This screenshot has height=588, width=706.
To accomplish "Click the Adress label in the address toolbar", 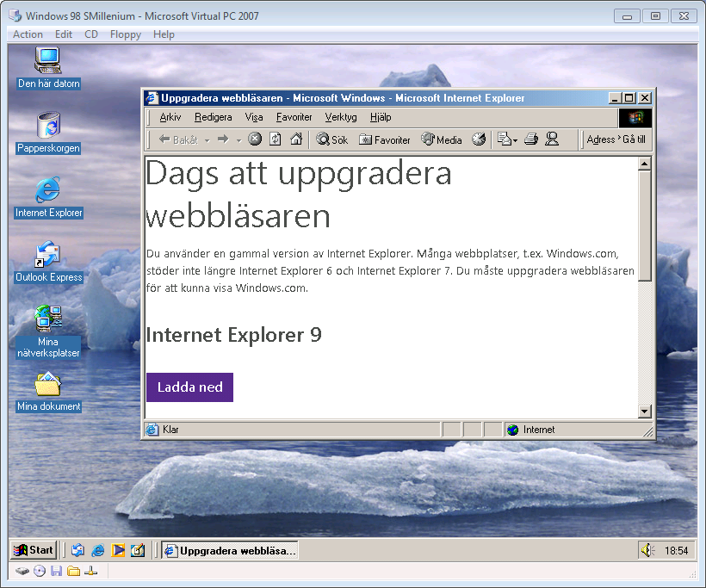I will point(601,139).
